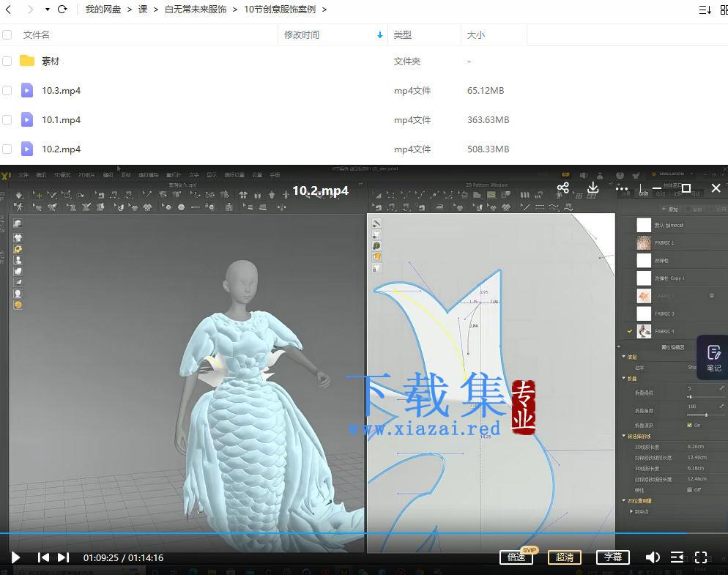Check the box for 10.3.mp4
Screen dimensions: 728x575
7,90
